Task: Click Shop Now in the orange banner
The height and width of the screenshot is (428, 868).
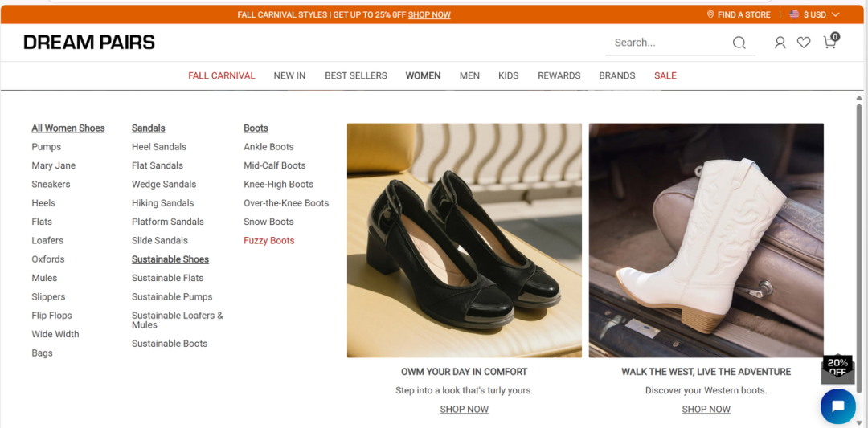Action: 429,14
